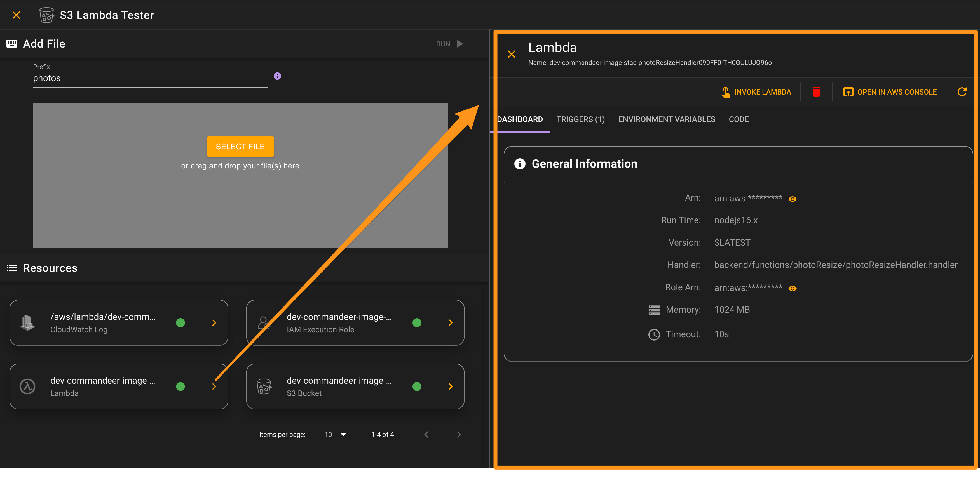Open the S3 Bucket resource card

pyautogui.click(x=355, y=386)
